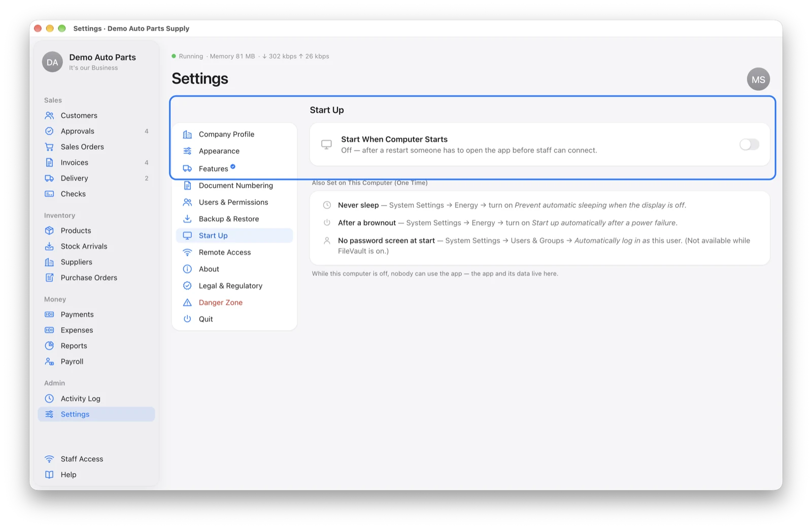Click the Payroll person icon
This screenshot has height=529, width=812.
49,362
